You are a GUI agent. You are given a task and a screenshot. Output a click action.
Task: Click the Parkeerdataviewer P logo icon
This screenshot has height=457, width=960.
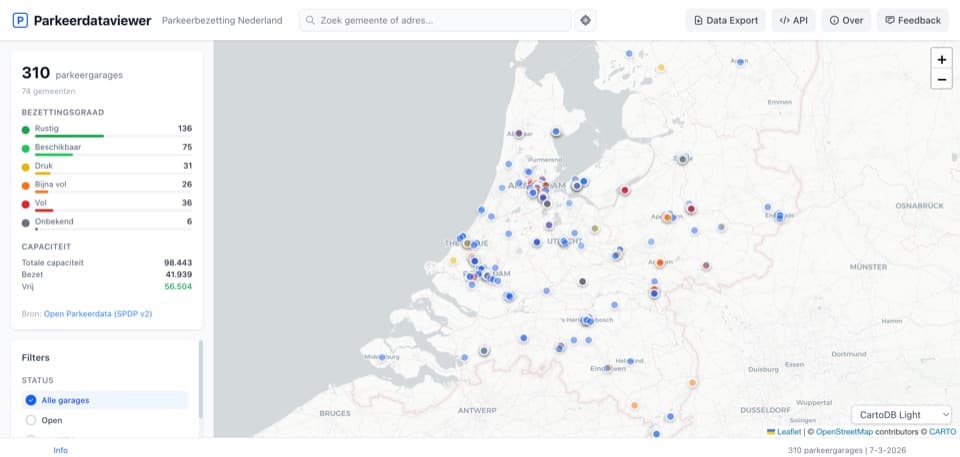pos(20,21)
